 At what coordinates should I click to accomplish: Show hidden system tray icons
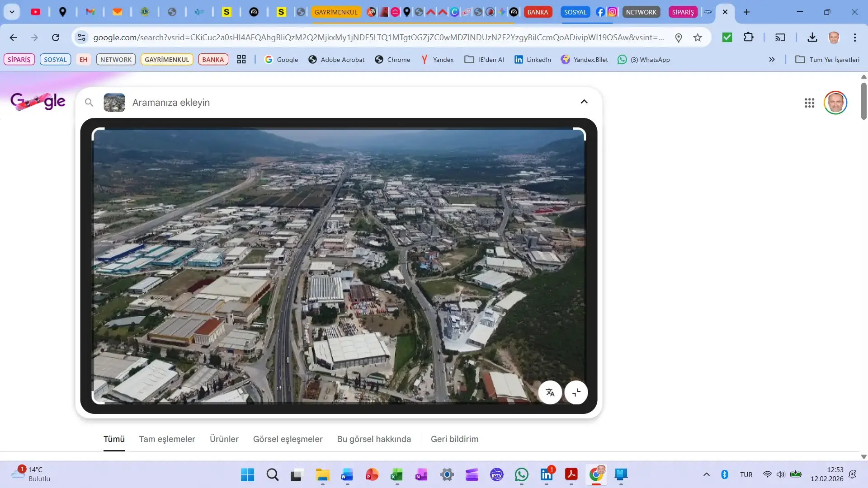coord(707,474)
